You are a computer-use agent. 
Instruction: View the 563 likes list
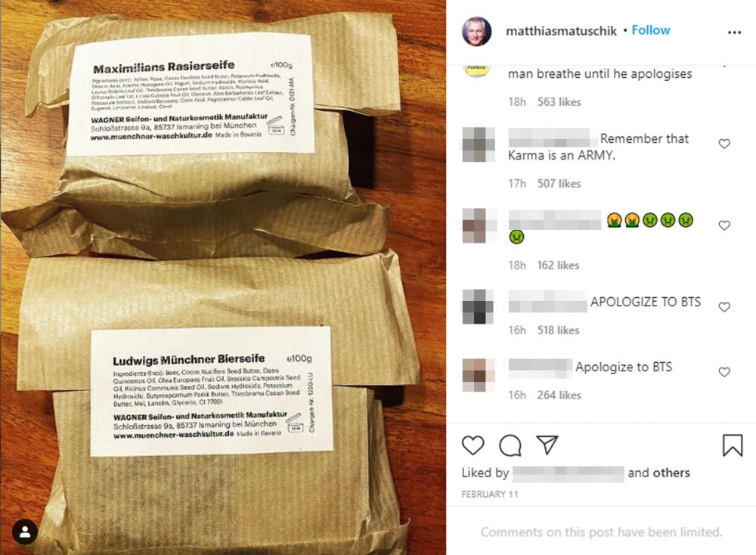pyautogui.click(x=559, y=102)
